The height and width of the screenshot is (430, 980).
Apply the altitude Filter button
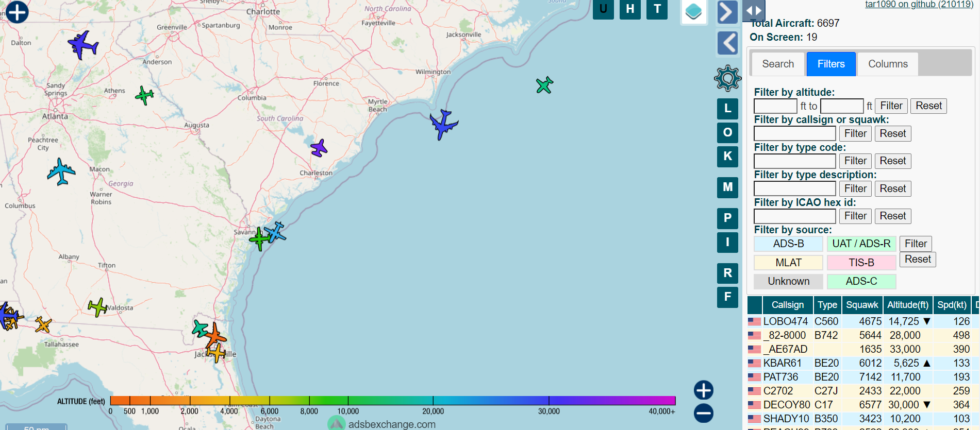click(x=891, y=106)
